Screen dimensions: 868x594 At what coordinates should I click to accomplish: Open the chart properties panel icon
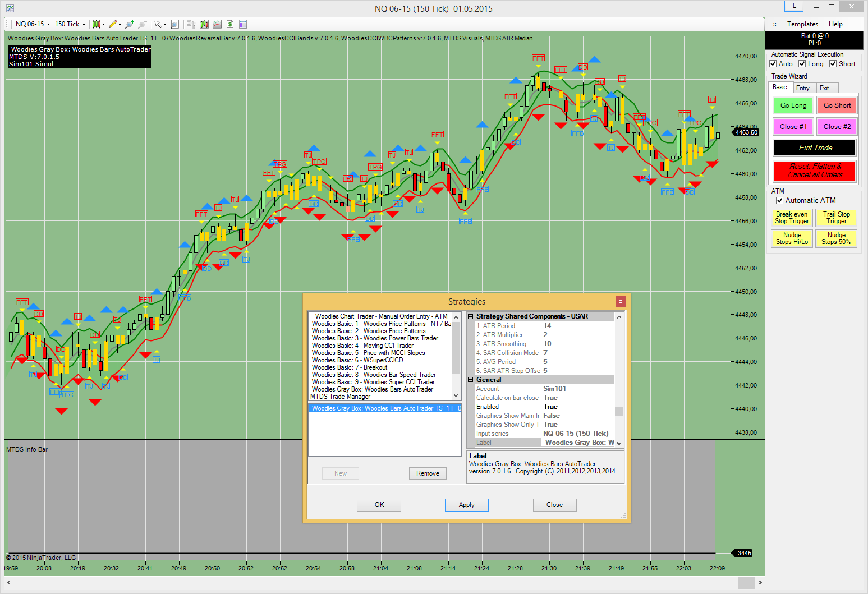tap(243, 24)
